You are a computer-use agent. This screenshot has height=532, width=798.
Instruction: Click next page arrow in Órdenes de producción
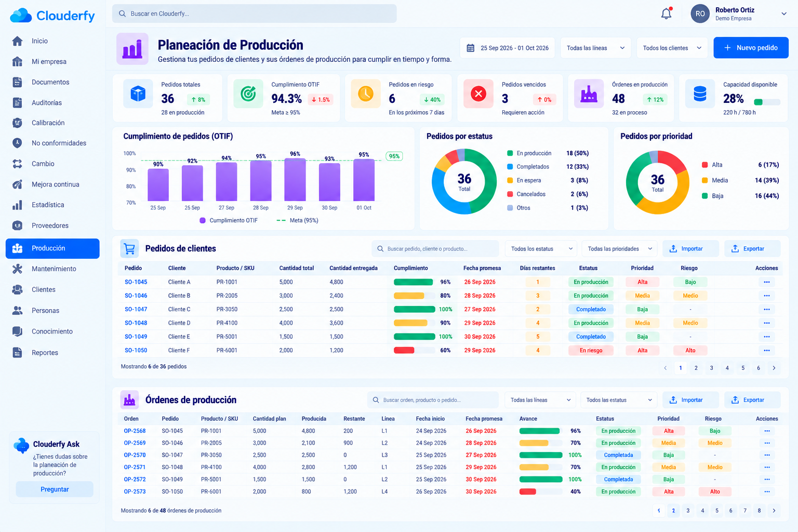[774, 511]
